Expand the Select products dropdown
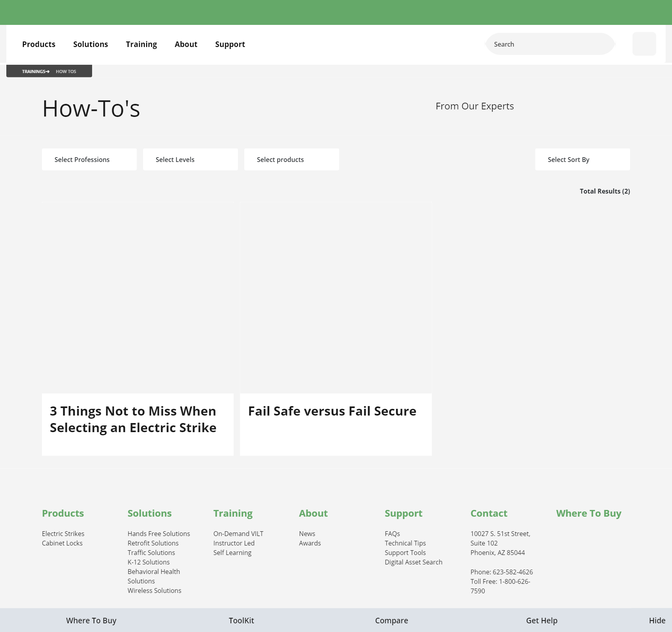 tap(292, 160)
